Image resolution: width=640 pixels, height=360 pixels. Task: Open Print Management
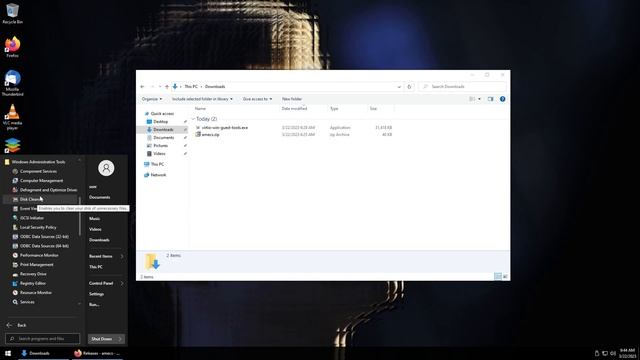[x=36, y=265]
